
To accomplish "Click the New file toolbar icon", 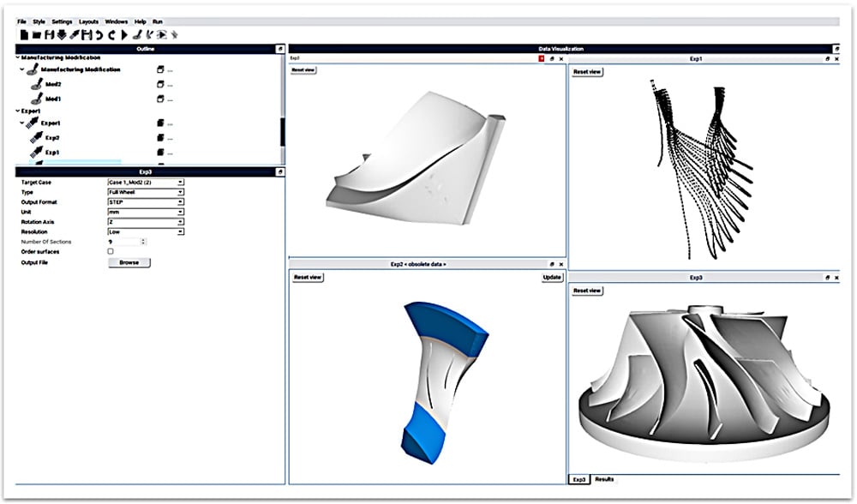I will coord(24,35).
